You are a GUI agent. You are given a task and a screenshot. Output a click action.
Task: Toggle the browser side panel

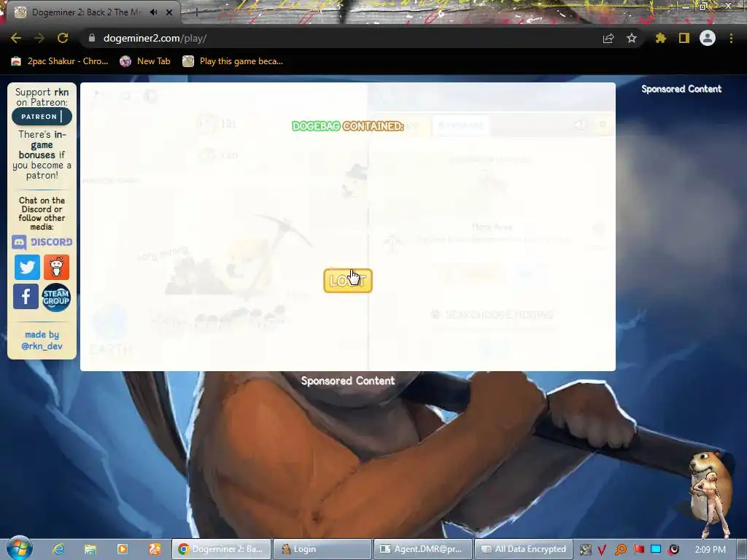coord(684,38)
